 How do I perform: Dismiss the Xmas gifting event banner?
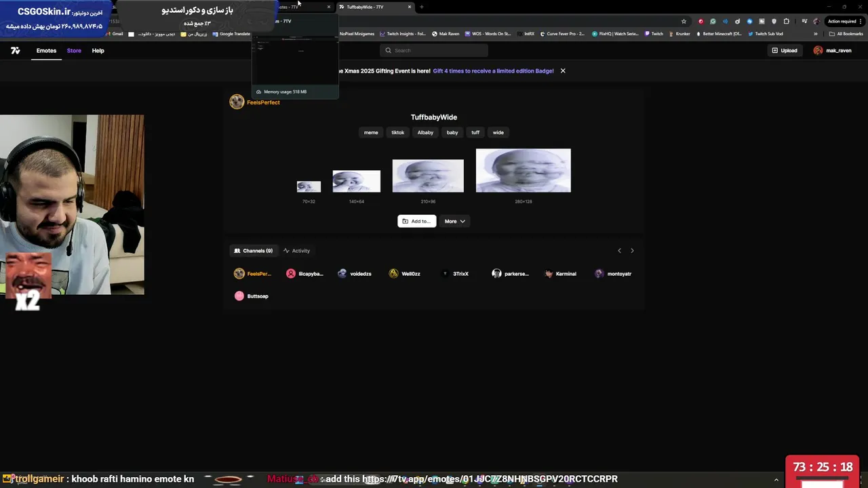[x=563, y=70]
